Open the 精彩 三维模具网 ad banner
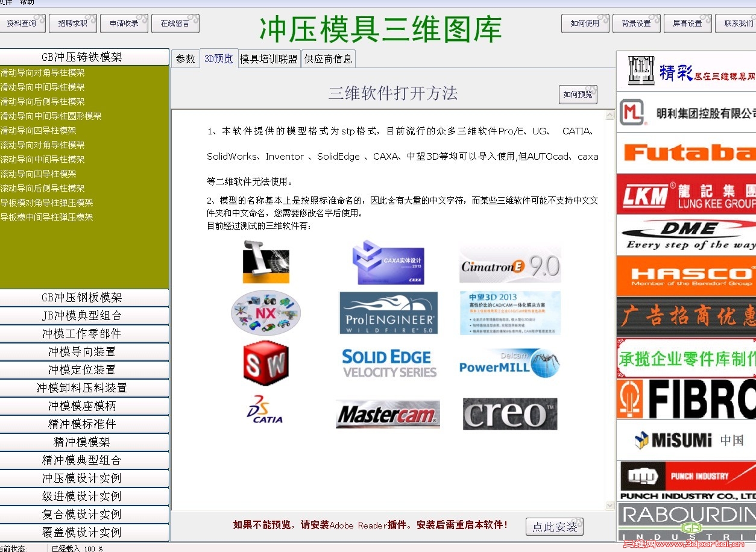Viewport: 756px width, 552px height. 686,71
